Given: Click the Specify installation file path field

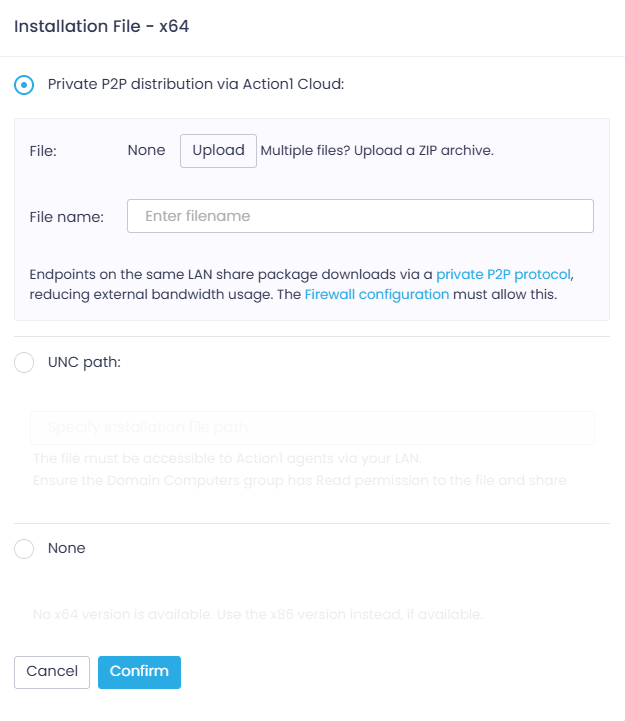Looking at the screenshot, I should (x=312, y=428).
